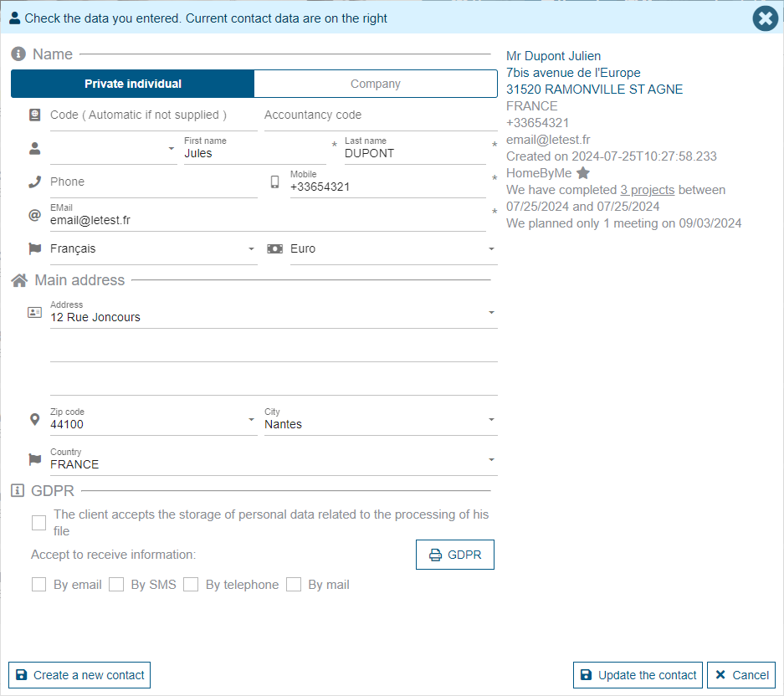Click the GDPR section info icon
The image size is (784, 696).
18,491
